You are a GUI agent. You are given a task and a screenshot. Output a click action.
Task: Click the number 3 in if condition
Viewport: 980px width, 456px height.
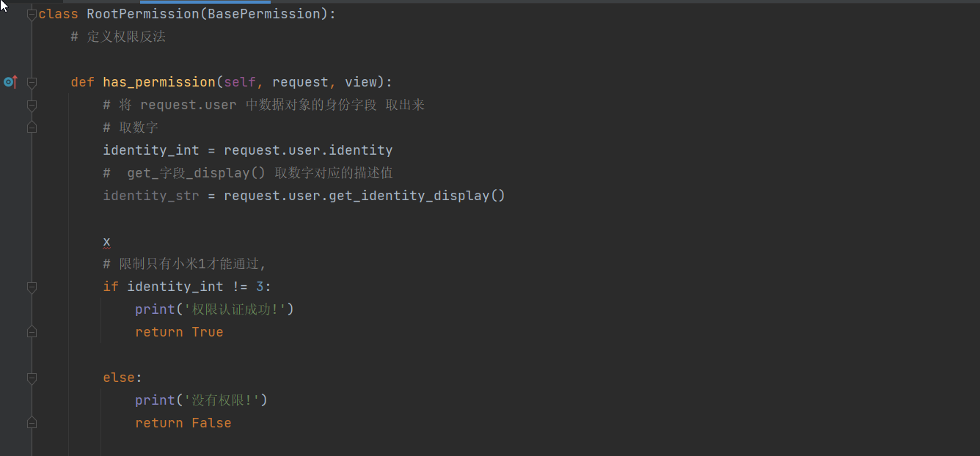[260, 287]
